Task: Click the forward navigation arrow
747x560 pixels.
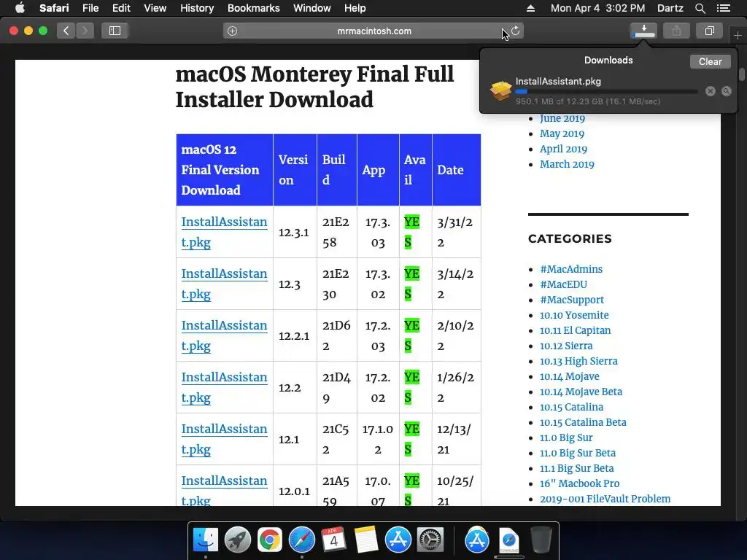Action: 85,31
